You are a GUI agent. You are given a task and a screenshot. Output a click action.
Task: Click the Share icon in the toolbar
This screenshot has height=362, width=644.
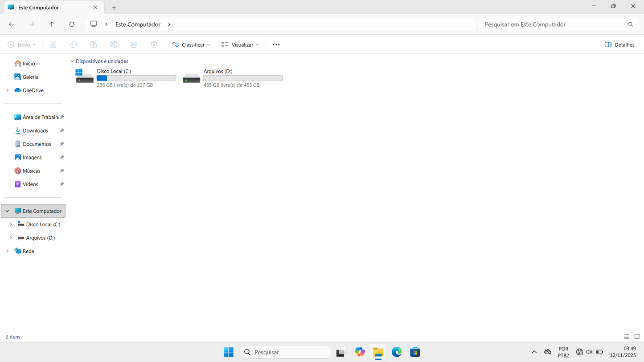pos(134,45)
